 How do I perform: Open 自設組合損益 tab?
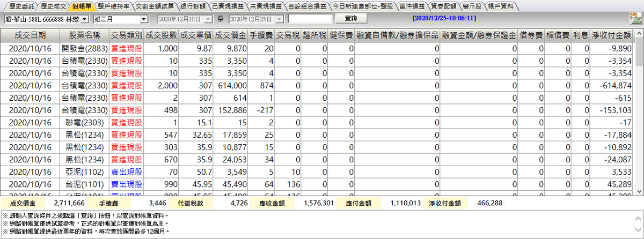click(x=306, y=7)
